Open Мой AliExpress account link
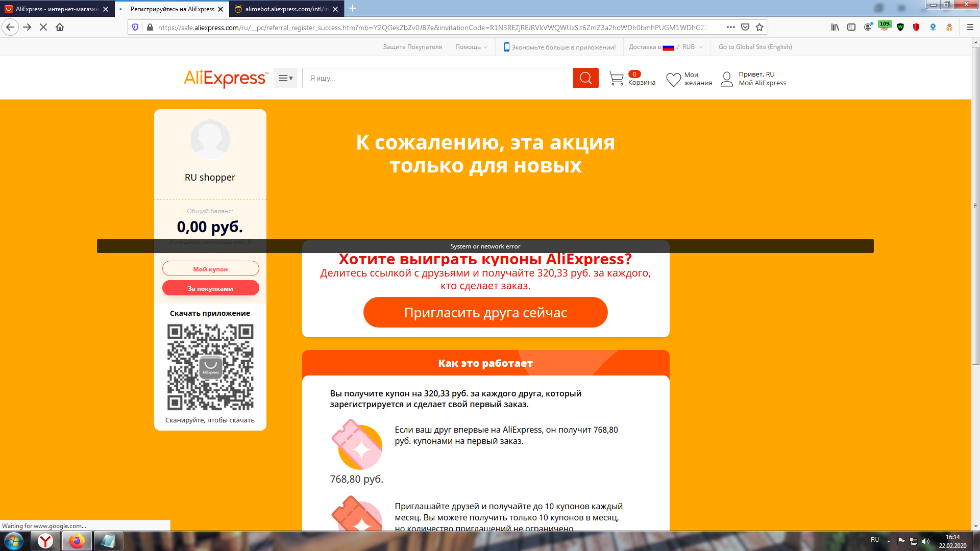The height and width of the screenshot is (551, 980). [763, 83]
